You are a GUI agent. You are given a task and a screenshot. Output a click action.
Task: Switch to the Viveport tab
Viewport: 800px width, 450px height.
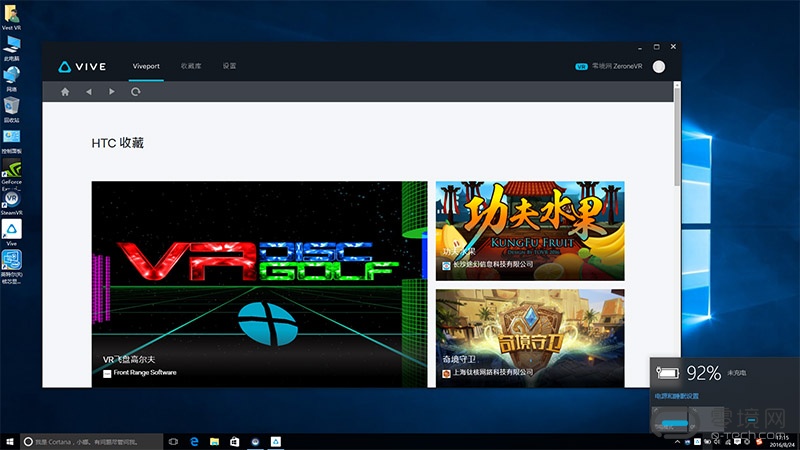[x=145, y=66]
